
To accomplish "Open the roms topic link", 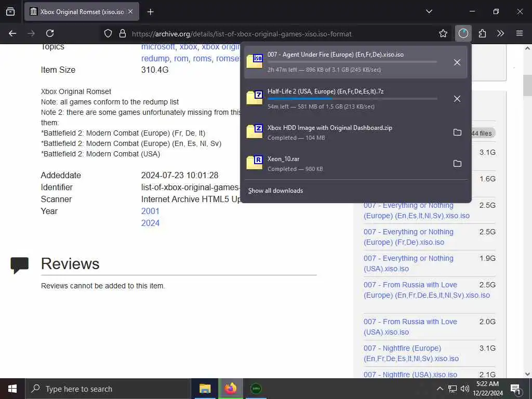I will [202, 58].
